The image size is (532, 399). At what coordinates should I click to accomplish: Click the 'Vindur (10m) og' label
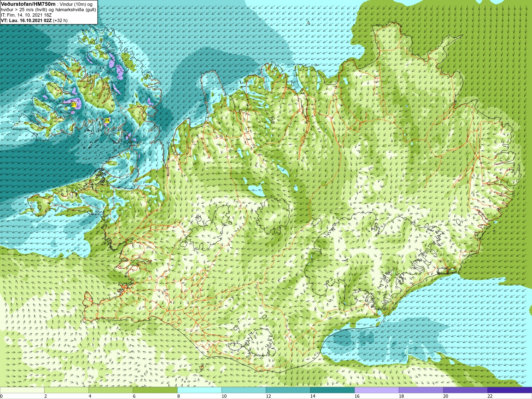(76, 4)
